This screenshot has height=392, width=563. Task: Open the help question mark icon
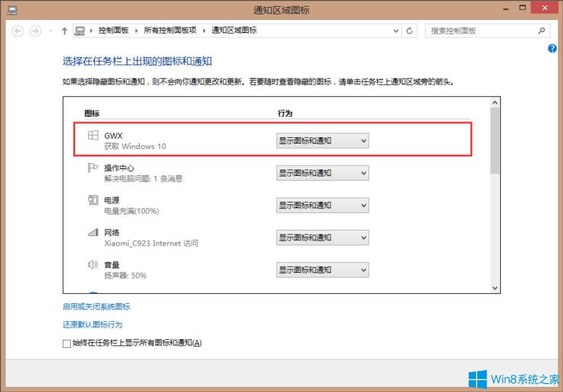[x=551, y=49]
